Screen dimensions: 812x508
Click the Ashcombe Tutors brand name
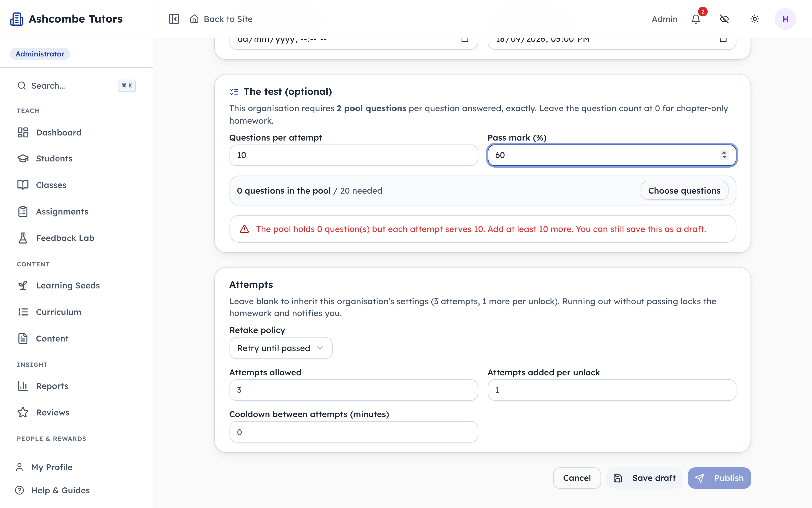pos(76,19)
